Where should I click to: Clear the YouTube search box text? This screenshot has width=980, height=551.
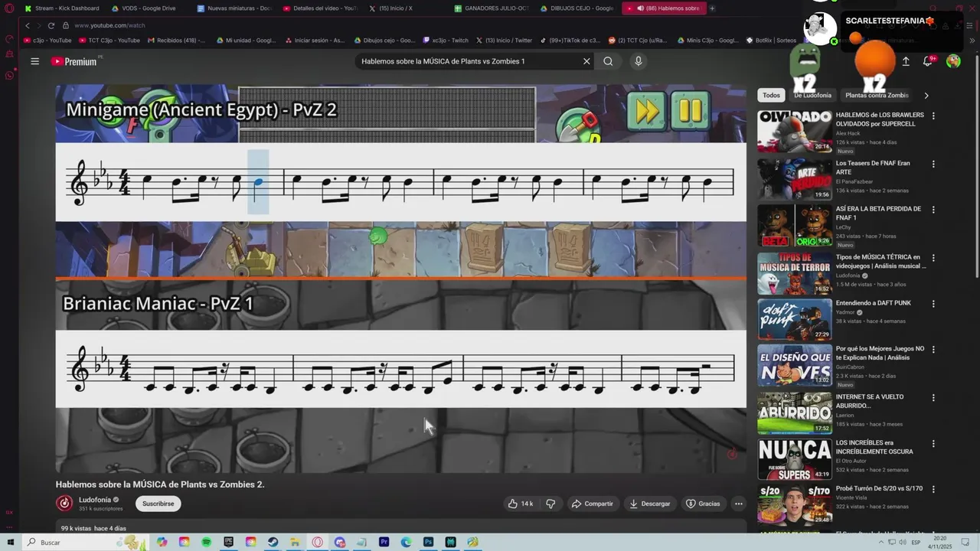pos(586,61)
